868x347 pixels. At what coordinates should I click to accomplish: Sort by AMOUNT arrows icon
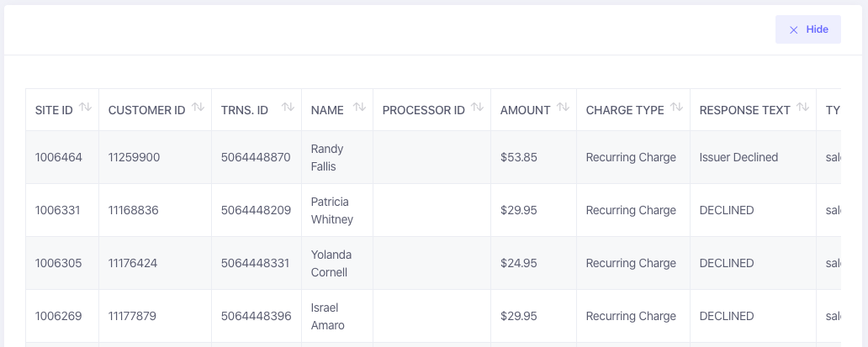[x=563, y=108]
